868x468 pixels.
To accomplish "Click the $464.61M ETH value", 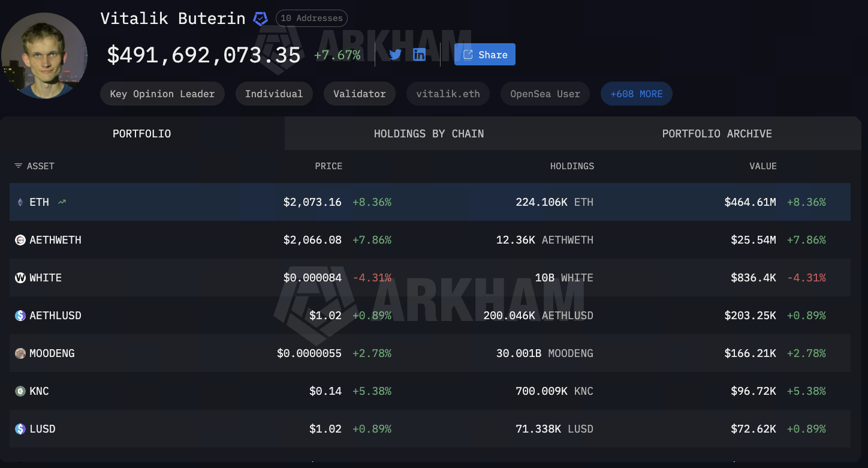I will point(750,202).
